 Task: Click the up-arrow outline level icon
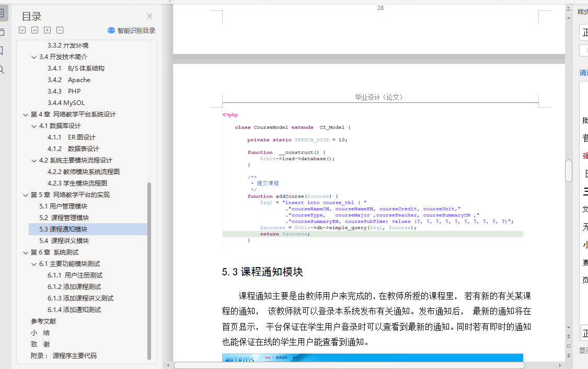34,30
